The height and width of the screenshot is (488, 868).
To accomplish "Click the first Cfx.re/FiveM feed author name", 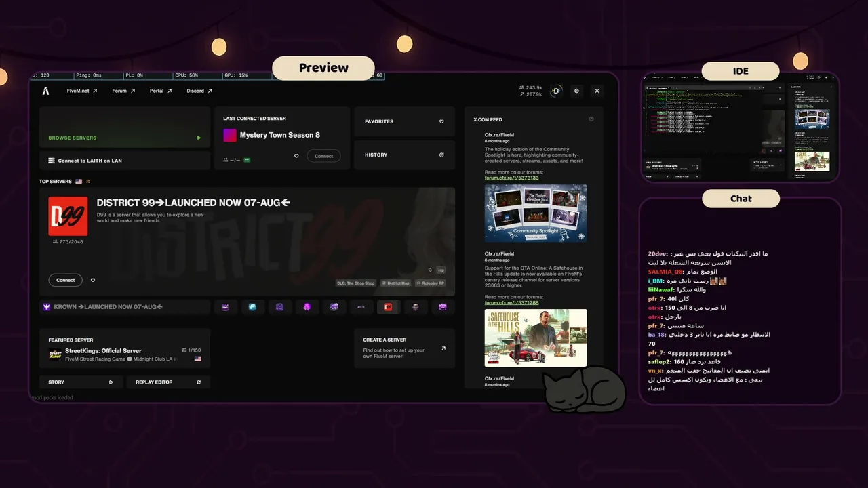I will (x=499, y=135).
